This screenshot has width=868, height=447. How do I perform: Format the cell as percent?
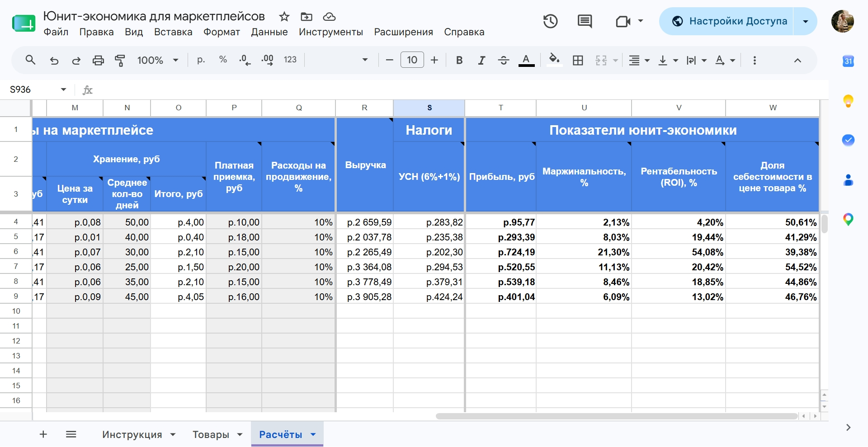tap(223, 60)
